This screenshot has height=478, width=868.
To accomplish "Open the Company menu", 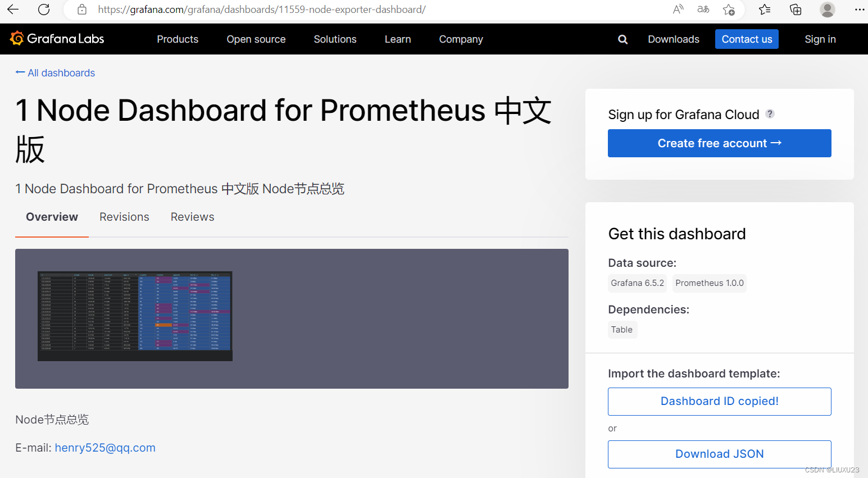I will pos(461,39).
